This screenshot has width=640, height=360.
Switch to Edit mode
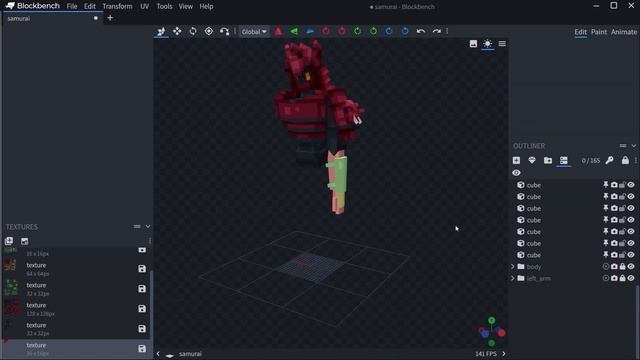point(580,32)
